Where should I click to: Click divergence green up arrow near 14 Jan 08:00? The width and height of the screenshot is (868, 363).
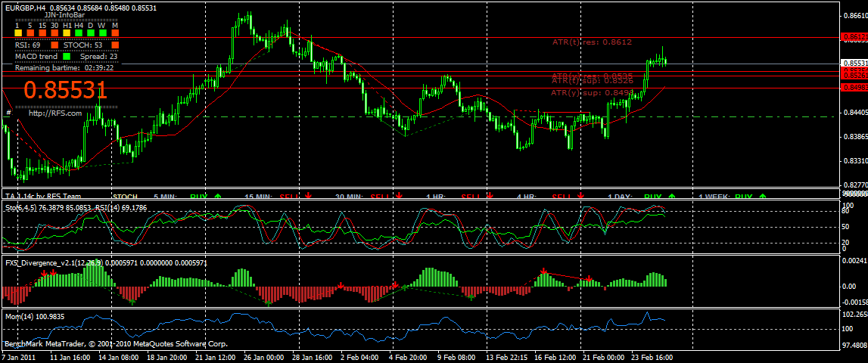(x=132, y=302)
